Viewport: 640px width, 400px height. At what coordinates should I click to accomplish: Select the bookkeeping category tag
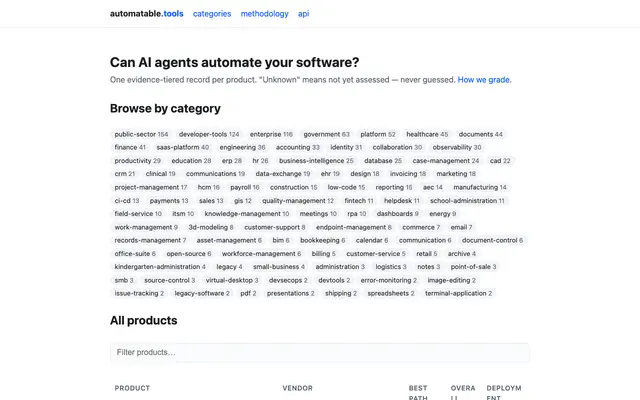click(322, 240)
